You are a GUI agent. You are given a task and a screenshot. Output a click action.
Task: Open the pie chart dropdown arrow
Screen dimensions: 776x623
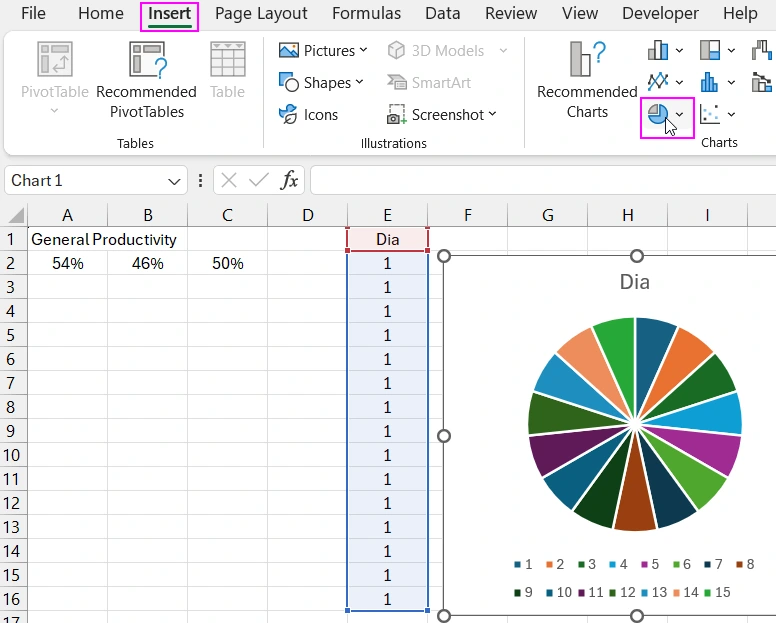679,115
